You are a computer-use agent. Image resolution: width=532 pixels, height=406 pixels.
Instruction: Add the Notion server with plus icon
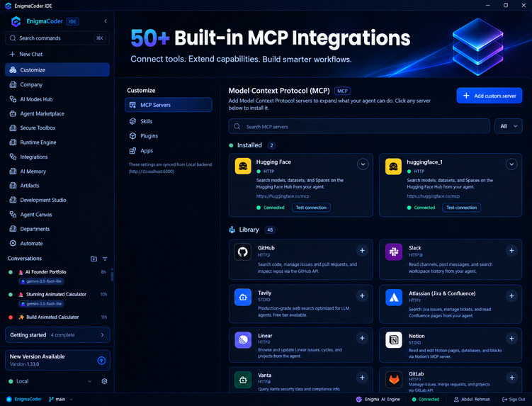(511, 338)
